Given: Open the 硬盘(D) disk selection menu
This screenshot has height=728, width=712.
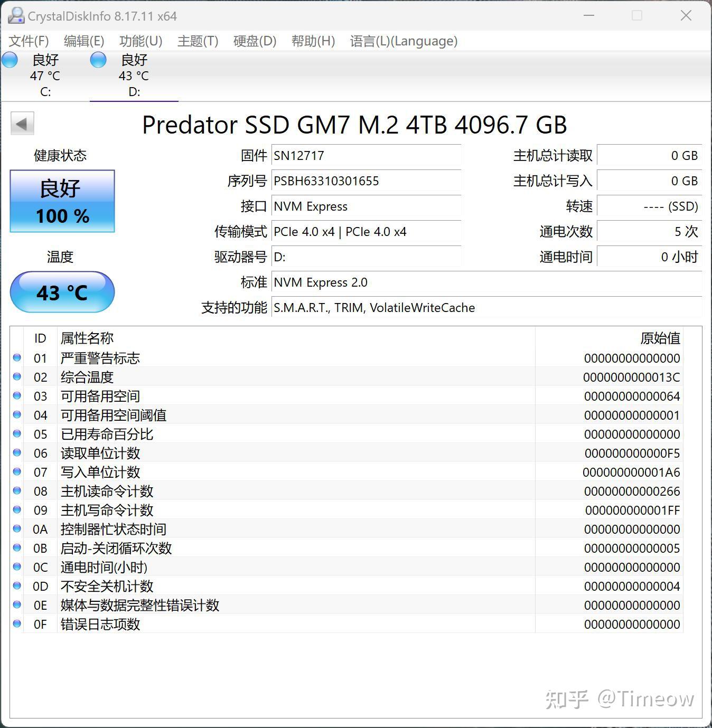Looking at the screenshot, I should pyautogui.click(x=255, y=41).
